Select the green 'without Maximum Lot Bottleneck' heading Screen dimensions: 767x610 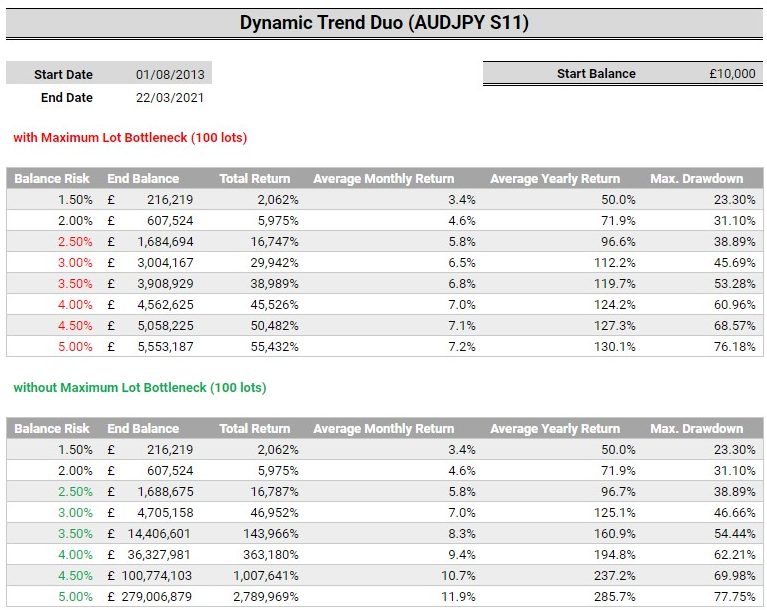pos(140,387)
